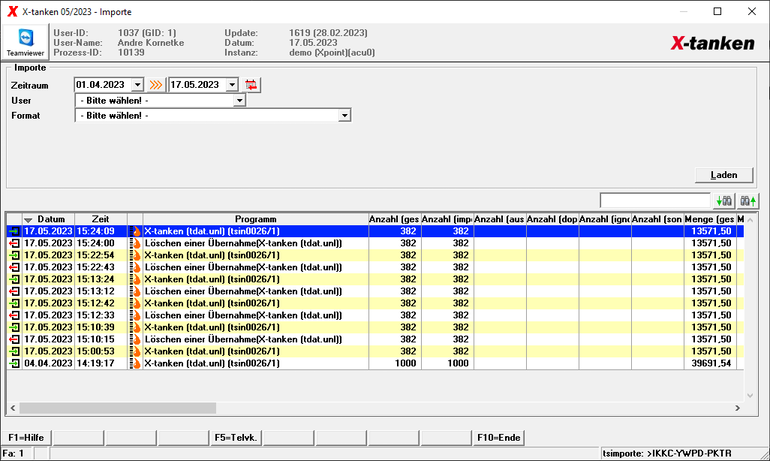Click the horizontal scrollbar left arrow
This screenshot has width=770, height=461.
click(x=13, y=408)
